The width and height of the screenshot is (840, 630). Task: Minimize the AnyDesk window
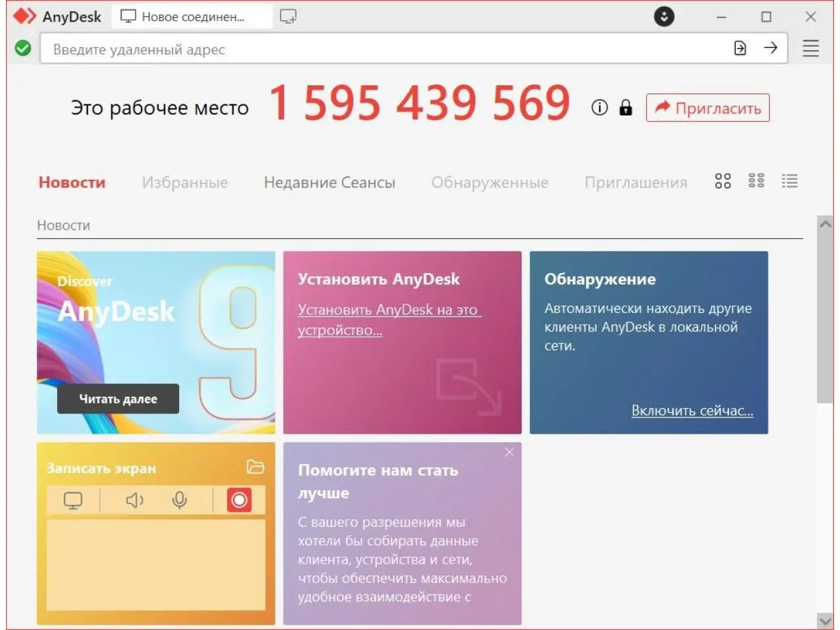tap(721, 16)
